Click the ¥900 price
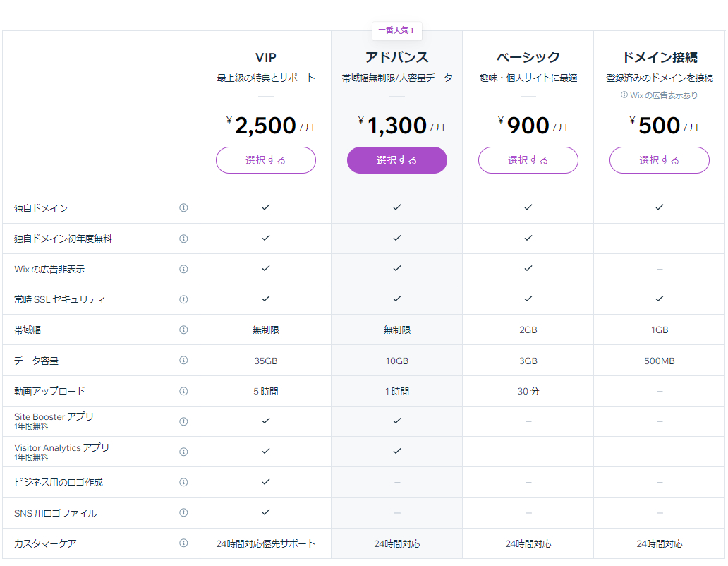The image size is (728, 566). (x=532, y=126)
